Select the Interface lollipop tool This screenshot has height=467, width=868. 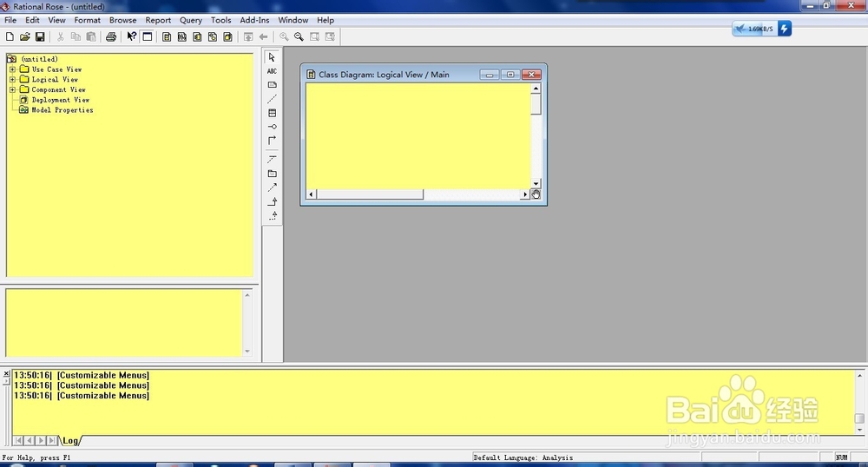[x=272, y=127]
